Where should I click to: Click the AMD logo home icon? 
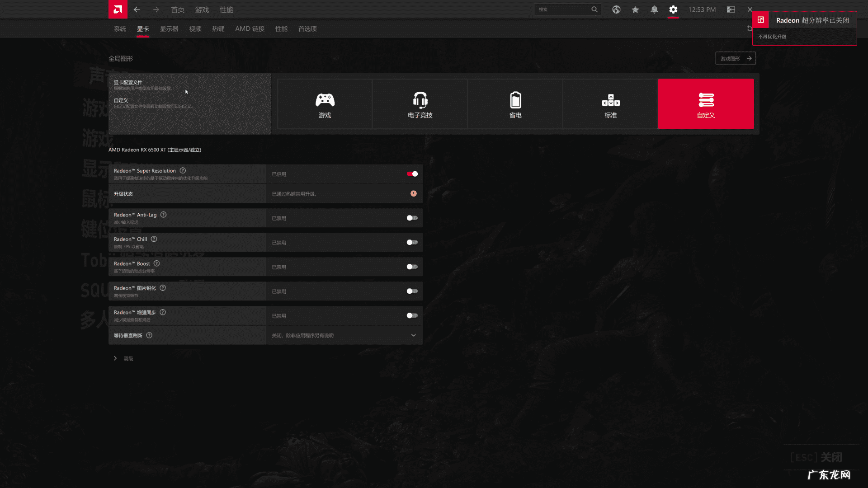[x=118, y=9]
